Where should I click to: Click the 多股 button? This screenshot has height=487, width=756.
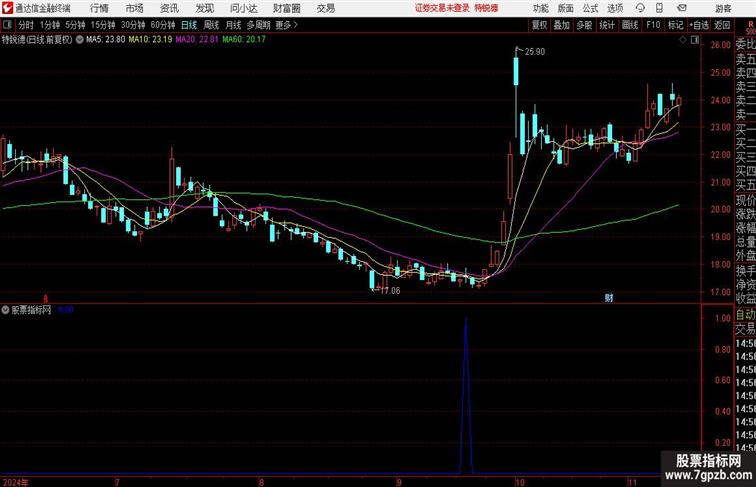point(584,25)
